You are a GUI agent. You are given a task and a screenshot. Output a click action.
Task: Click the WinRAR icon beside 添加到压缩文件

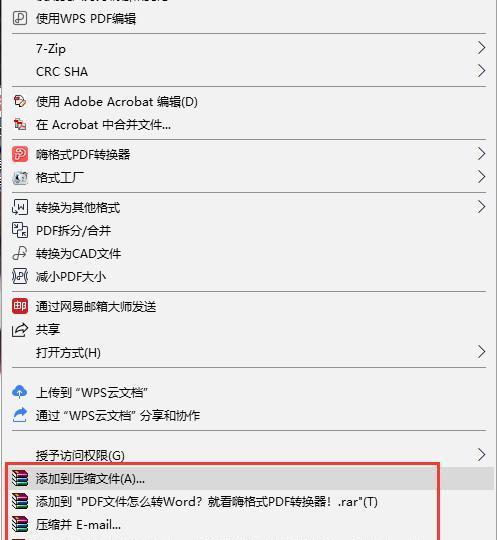[x=20, y=478]
